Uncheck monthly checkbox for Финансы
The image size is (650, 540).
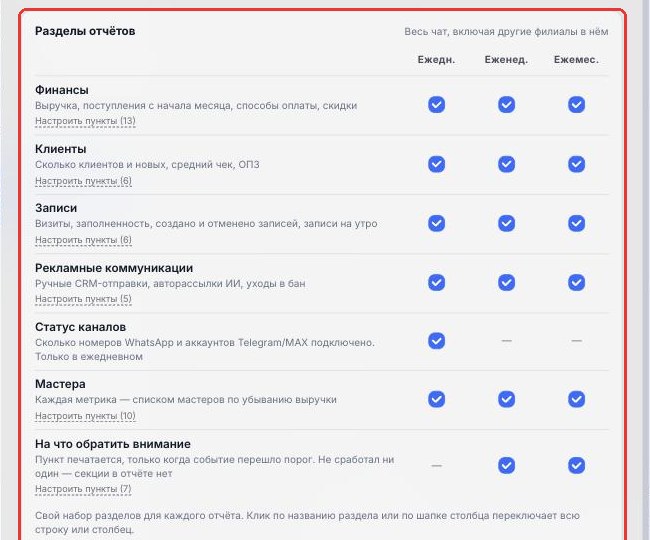point(576,104)
